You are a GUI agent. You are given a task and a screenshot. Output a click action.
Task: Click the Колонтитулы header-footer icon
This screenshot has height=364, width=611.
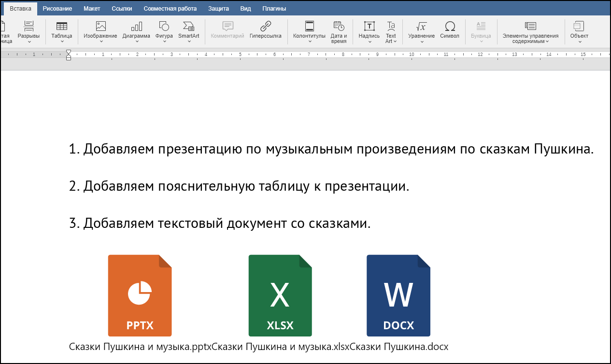(310, 26)
